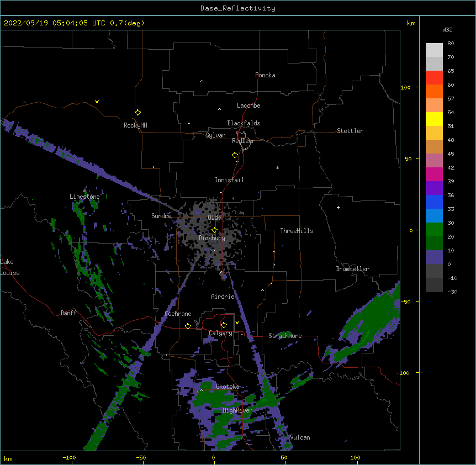Click the Innisfail label
This screenshot has width=476, height=465.
coord(229,180)
